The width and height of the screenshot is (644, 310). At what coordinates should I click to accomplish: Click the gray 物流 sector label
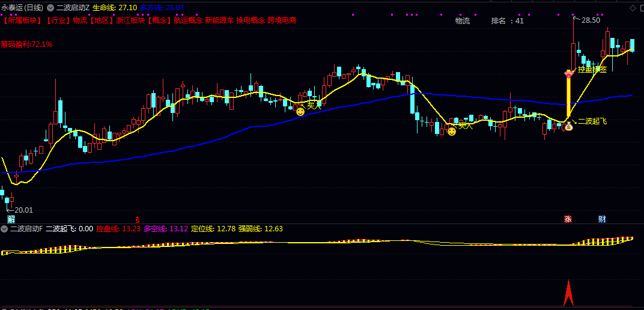[463, 21]
